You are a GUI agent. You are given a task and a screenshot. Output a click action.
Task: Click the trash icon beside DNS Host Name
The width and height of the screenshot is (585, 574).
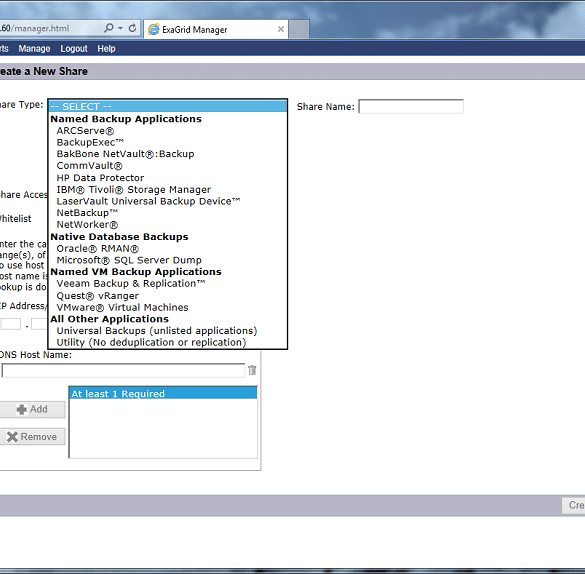[x=252, y=370]
